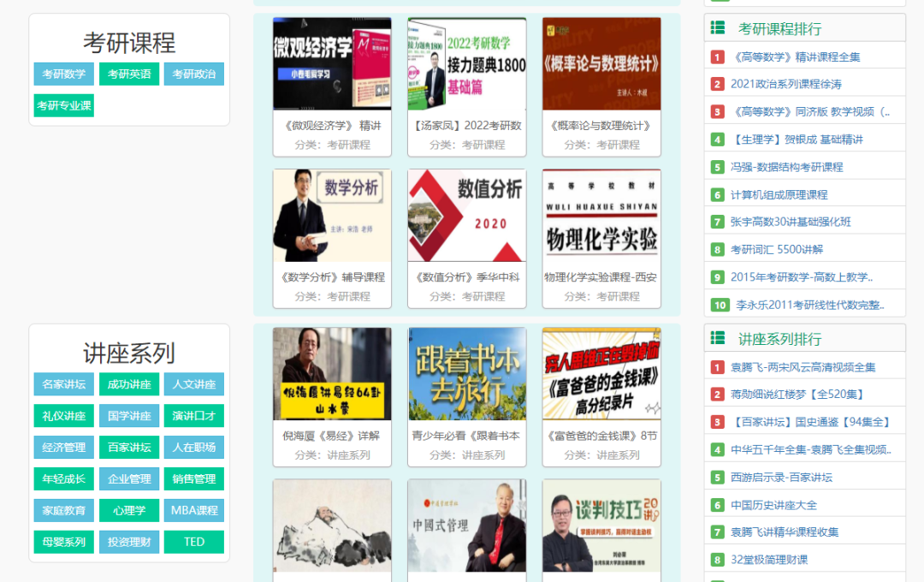Open ranked link 蒋勋细说红楼梦【全520集】
Image resolution: width=924 pixels, height=582 pixels.
coord(799,395)
